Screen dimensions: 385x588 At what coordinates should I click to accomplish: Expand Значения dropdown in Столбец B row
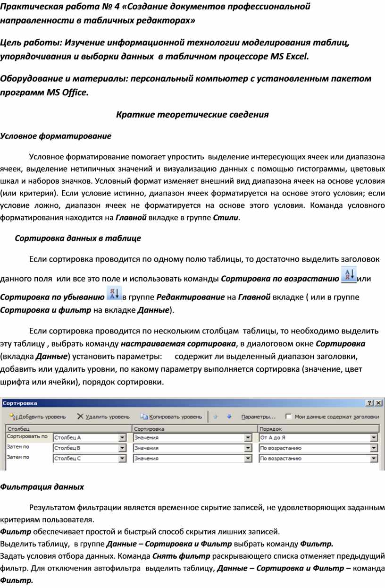coord(248,448)
